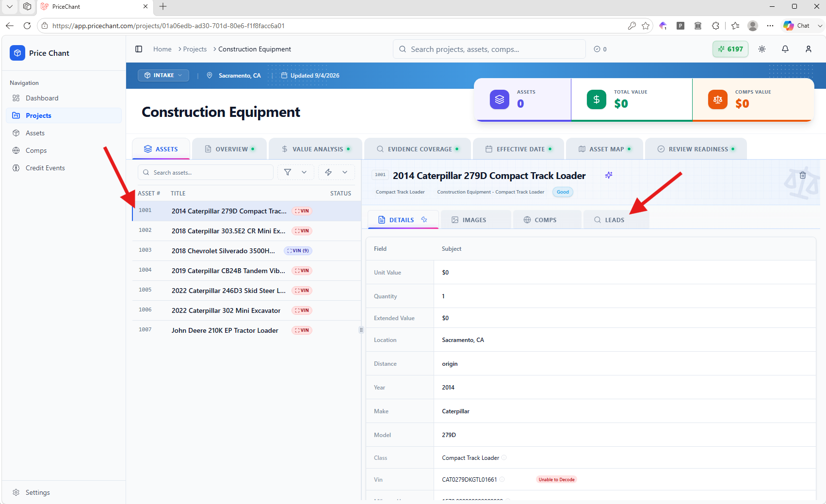The height and width of the screenshot is (504, 826).
Task: Switch to the Overview tab
Action: pyautogui.click(x=229, y=149)
